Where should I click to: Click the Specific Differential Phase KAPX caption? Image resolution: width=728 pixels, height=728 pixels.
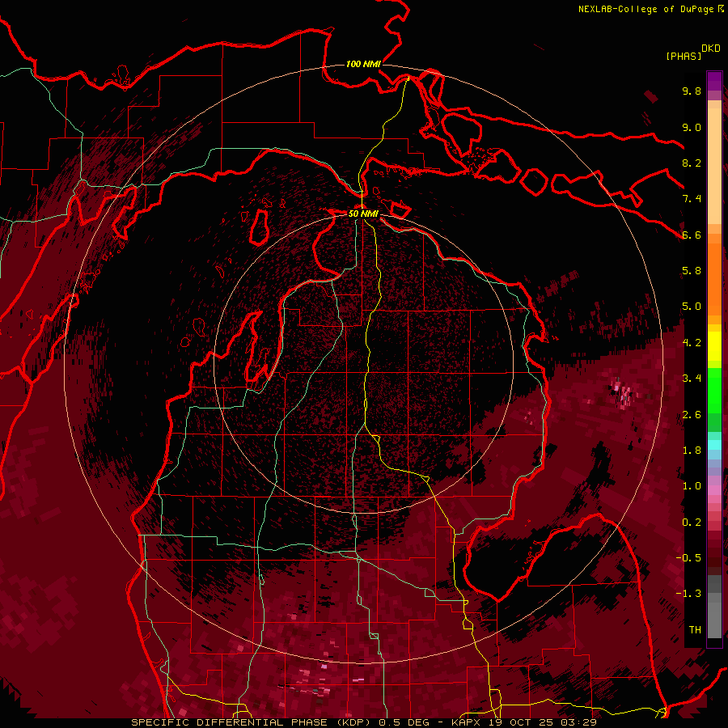(363, 722)
